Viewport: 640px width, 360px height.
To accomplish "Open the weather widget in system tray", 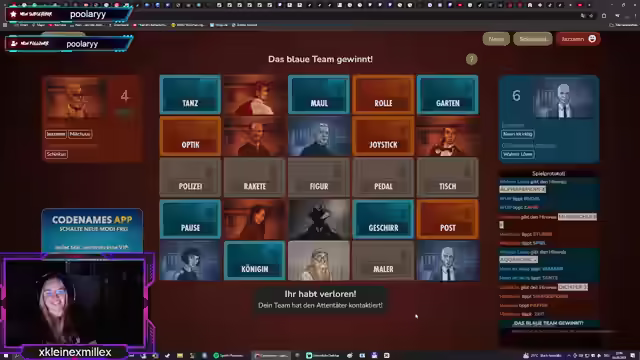I will 543,356.
